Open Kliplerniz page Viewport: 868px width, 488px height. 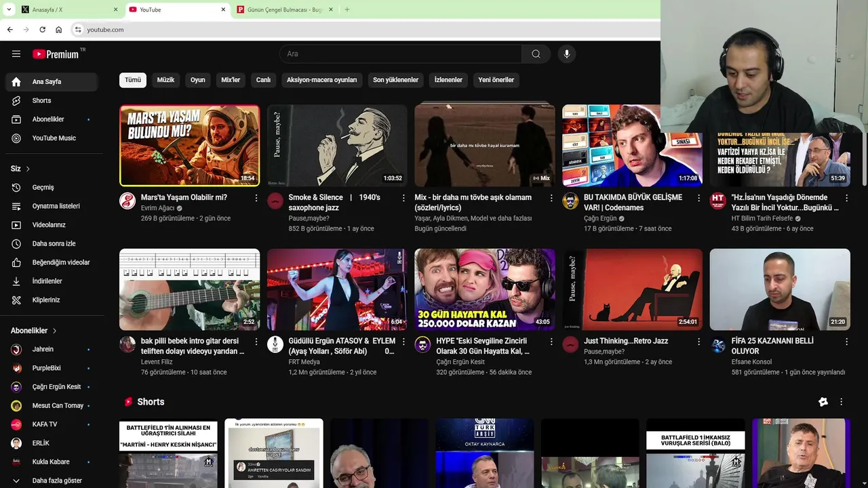pyautogui.click(x=52, y=300)
